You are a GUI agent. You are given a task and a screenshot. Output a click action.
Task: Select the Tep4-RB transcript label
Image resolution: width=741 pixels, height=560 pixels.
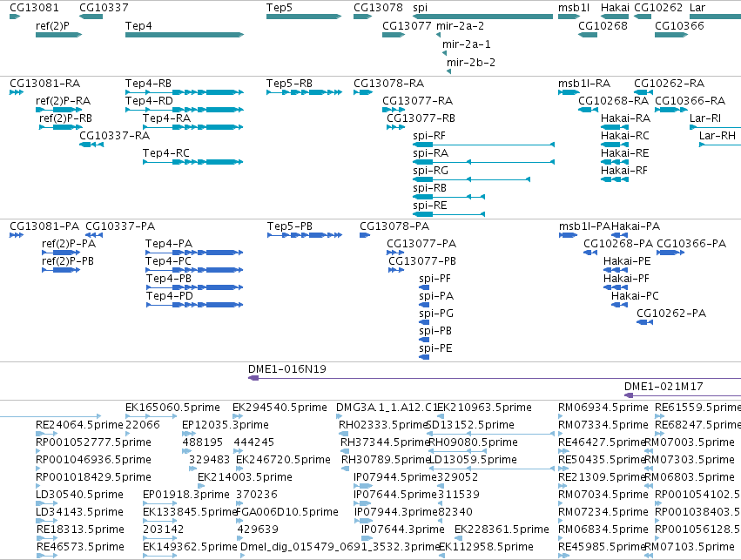[148, 84]
